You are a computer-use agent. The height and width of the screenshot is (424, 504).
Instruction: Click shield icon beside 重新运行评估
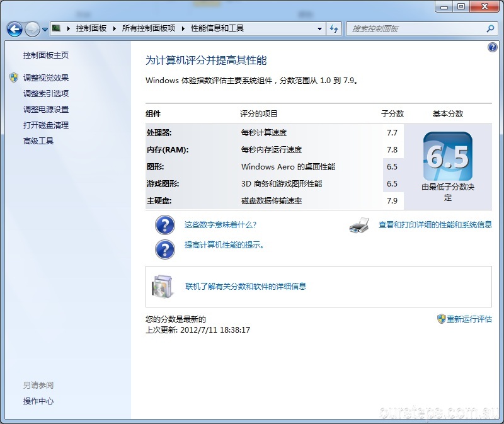[442, 319]
